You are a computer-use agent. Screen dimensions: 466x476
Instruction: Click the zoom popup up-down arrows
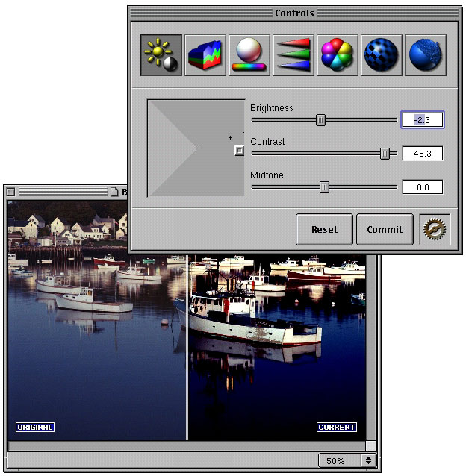(x=368, y=460)
